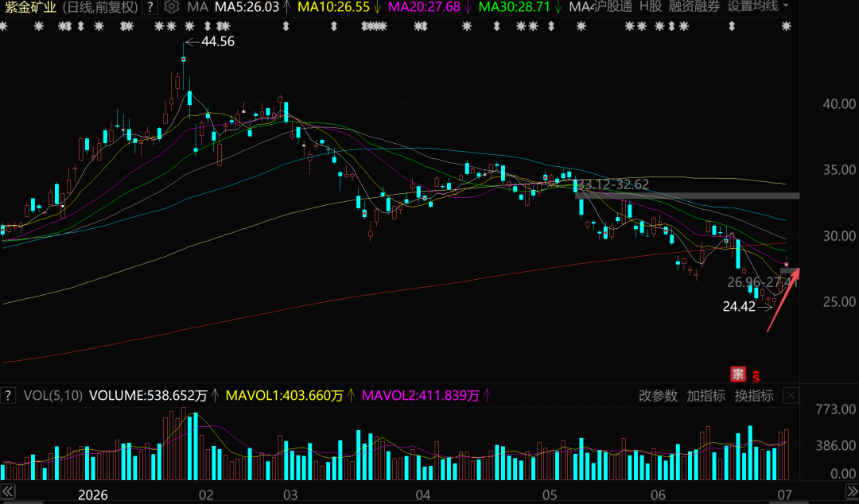Click 改参数 to edit indicator parameters
The height and width of the screenshot is (504, 859).
click(658, 396)
